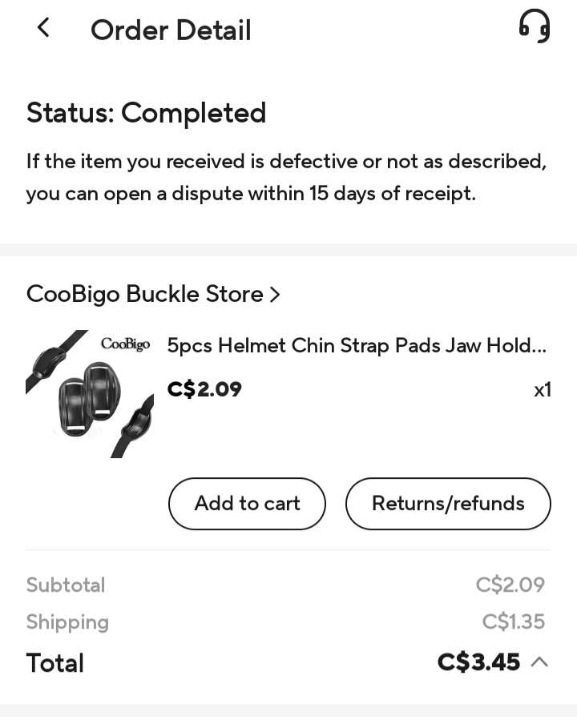Tap the Status: Completed heading

[x=147, y=113]
